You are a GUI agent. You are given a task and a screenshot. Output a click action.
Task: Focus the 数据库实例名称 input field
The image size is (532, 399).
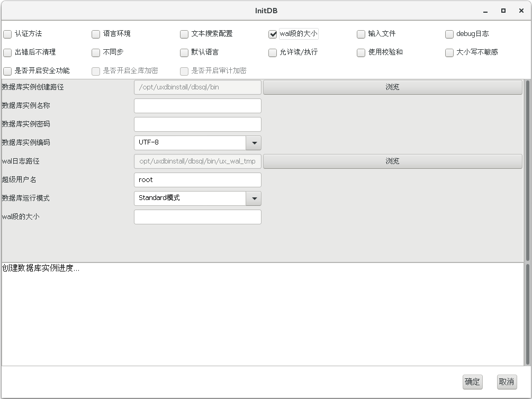click(197, 106)
